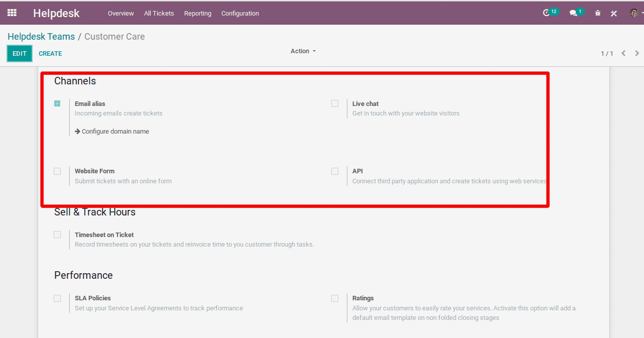Screen dimensions: 644x338
Task: Open the All Tickets menu
Action: coord(159,14)
